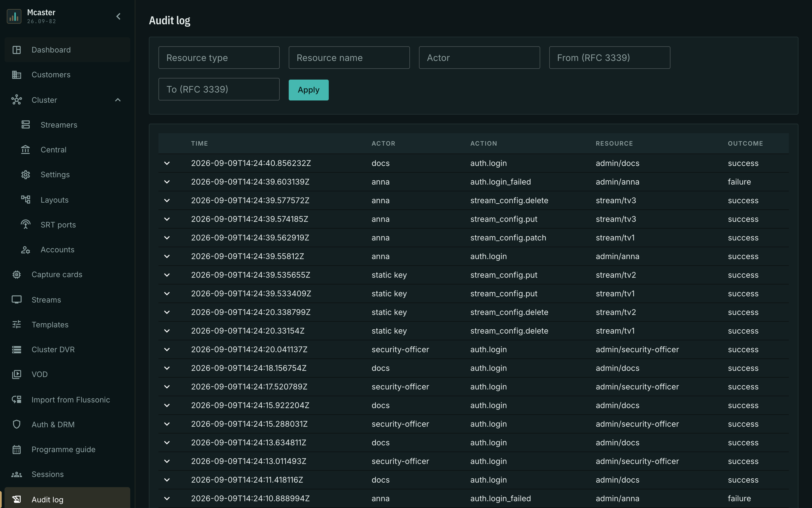
Task: Expand the 14:24:20.338799Z delete tv2 row
Action: (x=167, y=312)
